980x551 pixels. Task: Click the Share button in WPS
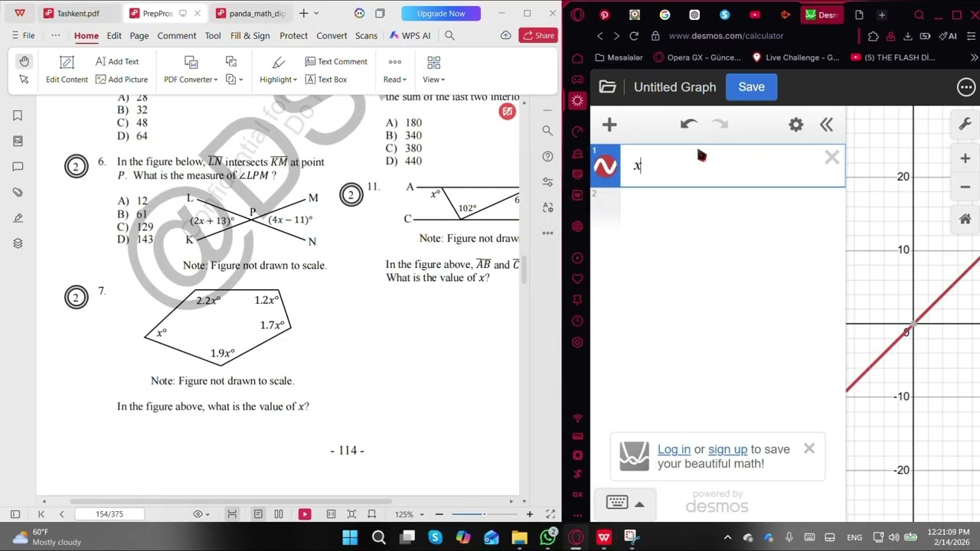[537, 35]
